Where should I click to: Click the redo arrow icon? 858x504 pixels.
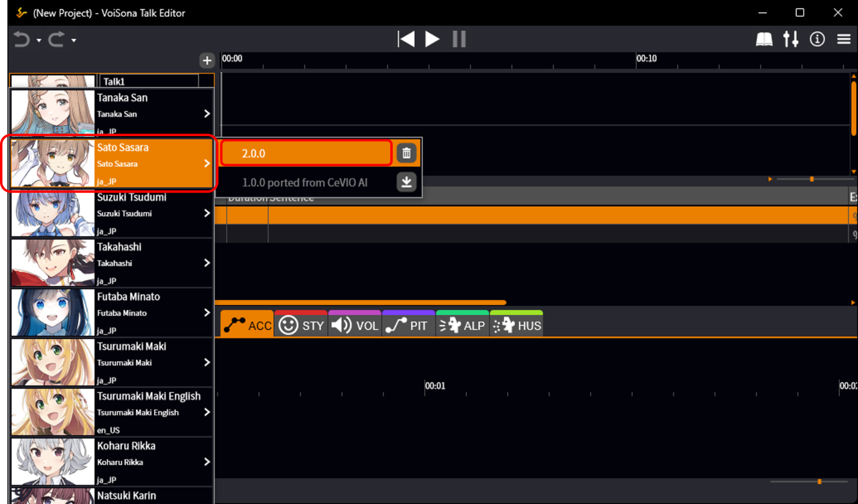tap(56, 40)
